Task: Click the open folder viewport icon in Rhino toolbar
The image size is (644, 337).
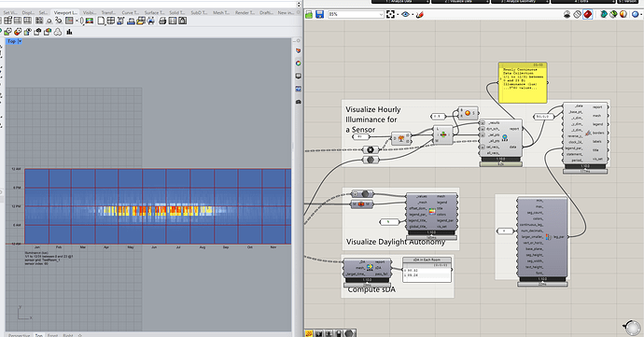Action: 141,21
